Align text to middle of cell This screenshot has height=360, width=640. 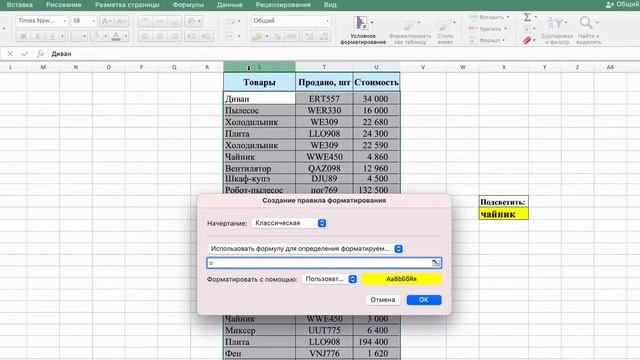tap(160, 21)
